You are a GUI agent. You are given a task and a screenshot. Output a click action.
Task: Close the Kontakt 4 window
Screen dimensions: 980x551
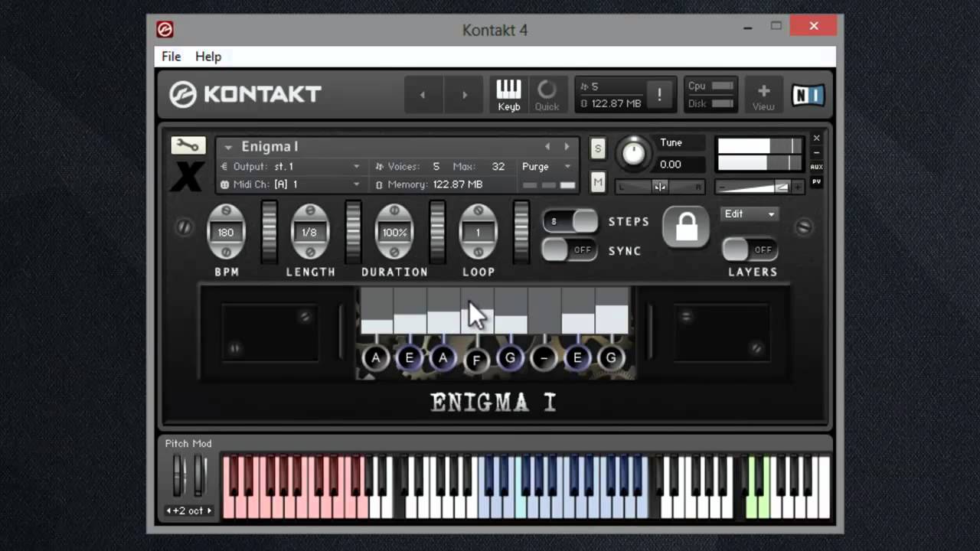[x=814, y=26]
